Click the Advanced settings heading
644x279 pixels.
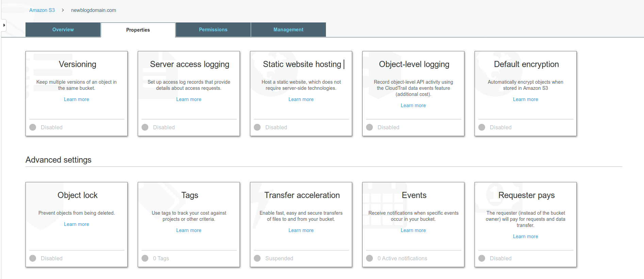tap(59, 160)
